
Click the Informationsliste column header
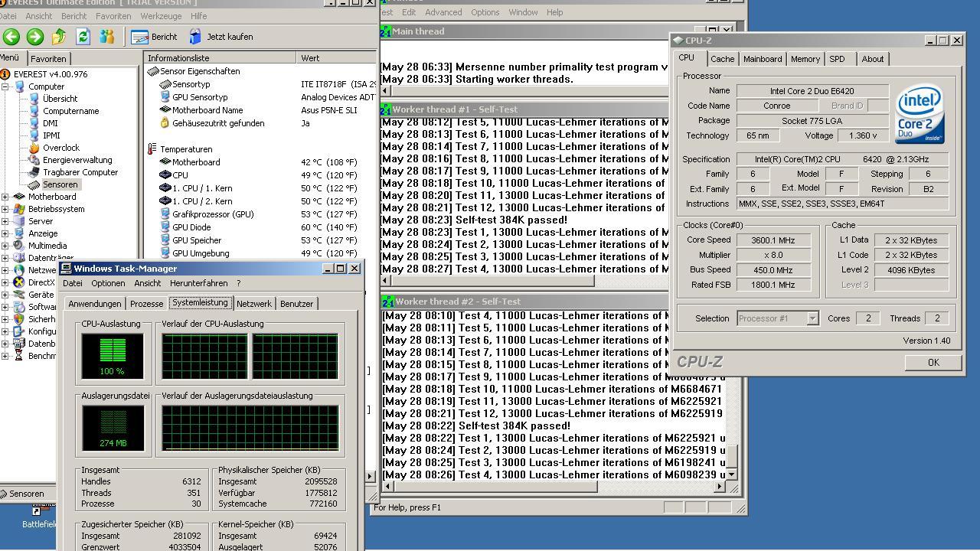point(220,58)
